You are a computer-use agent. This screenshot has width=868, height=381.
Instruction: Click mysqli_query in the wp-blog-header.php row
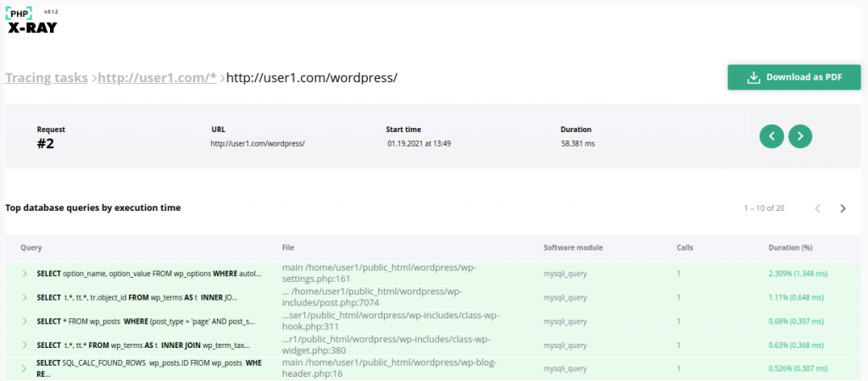[565, 368]
